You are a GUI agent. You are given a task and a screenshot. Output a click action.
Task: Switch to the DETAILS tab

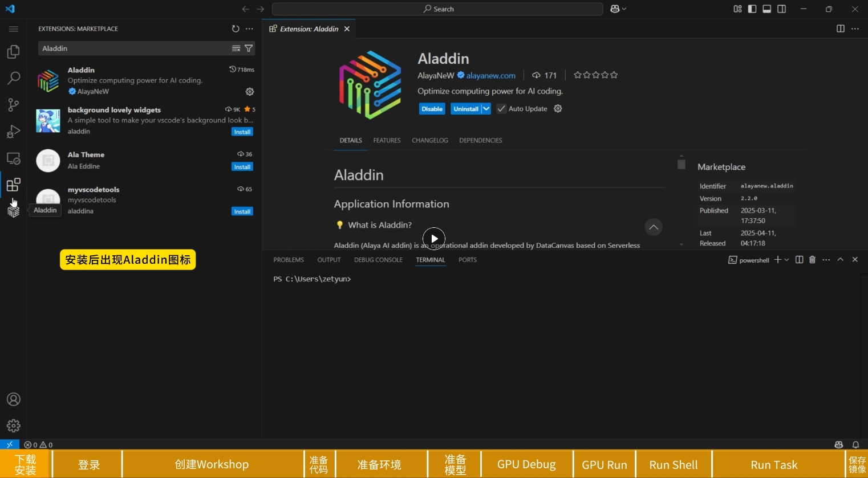pyautogui.click(x=351, y=140)
